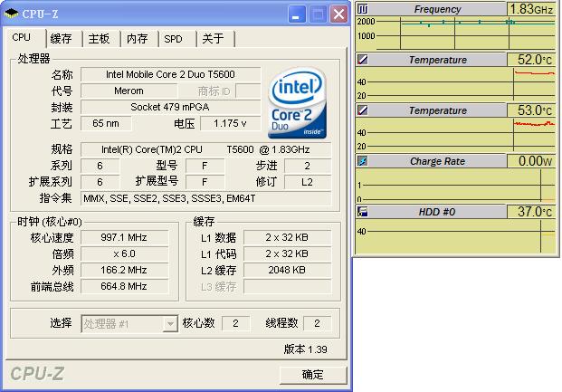The image size is (562, 392).
Task: Click the Charge Rate graph area
Action: click(x=455, y=186)
